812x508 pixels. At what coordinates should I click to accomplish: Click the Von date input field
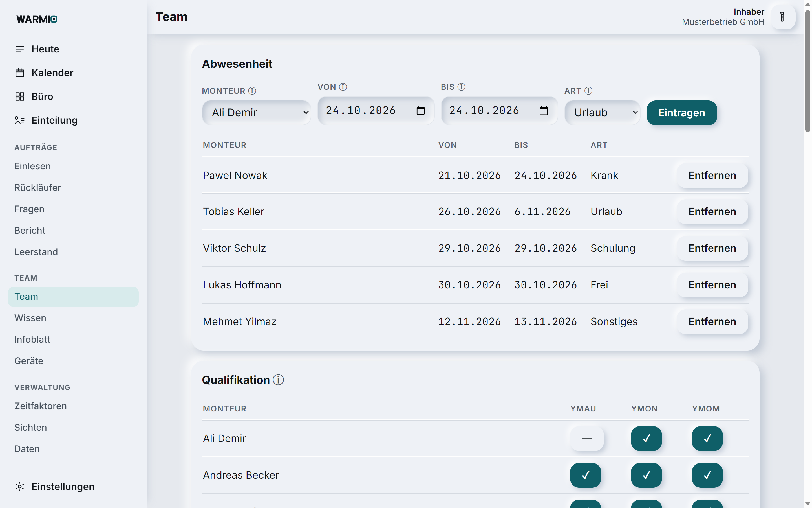pyautogui.click(x=376, y=111)
